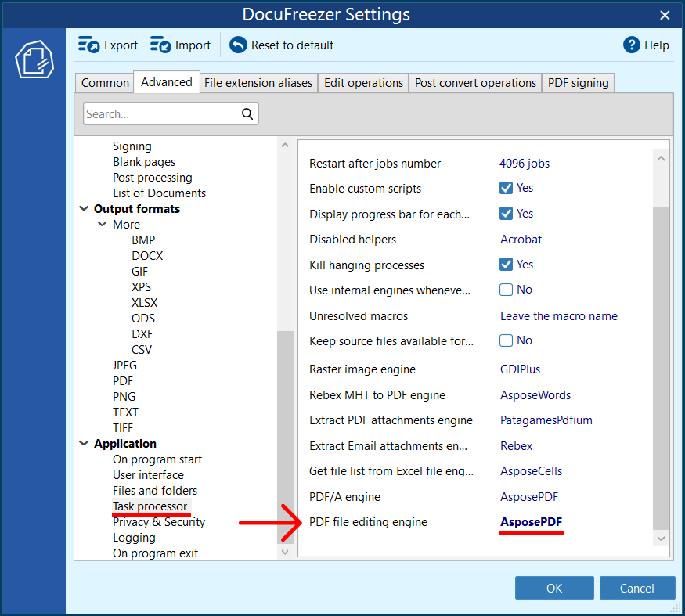The image size is (685, 616).
Task: Open On program start settings
Action: tap(157, 459)
